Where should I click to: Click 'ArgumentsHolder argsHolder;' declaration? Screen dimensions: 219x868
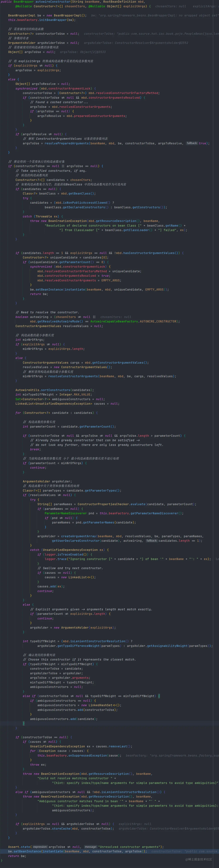point(47,481)
